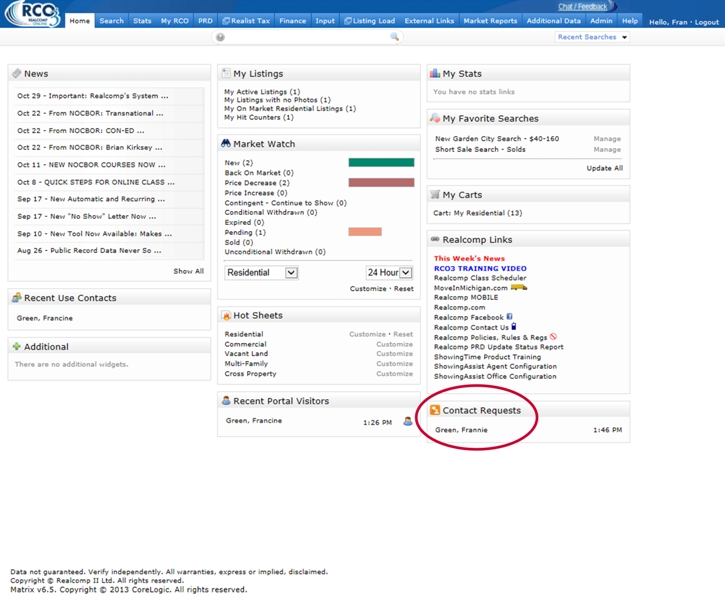The image size is (725, 600).
Task: Click the Market Watch binoculars icon
Action: [x=226, y=143]
